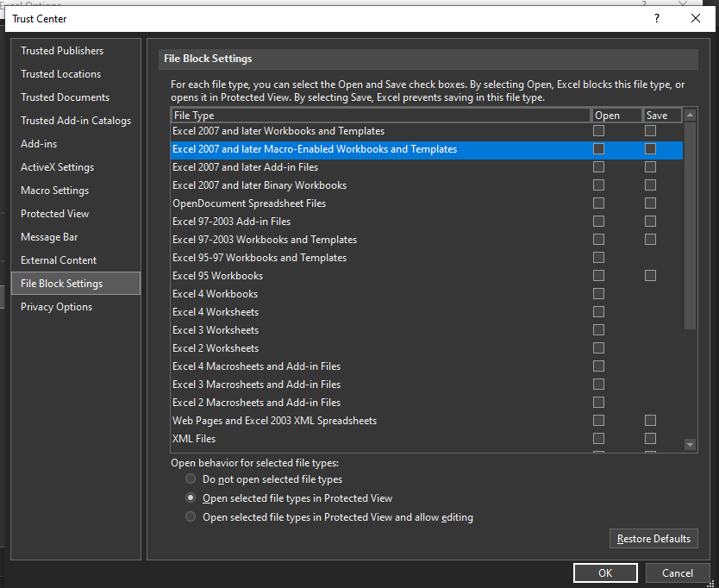719x588 pixels.
Task: Select the Excel 2007 and later Add-in Files row
Action: pyautogui.click(x=427, y=167)
